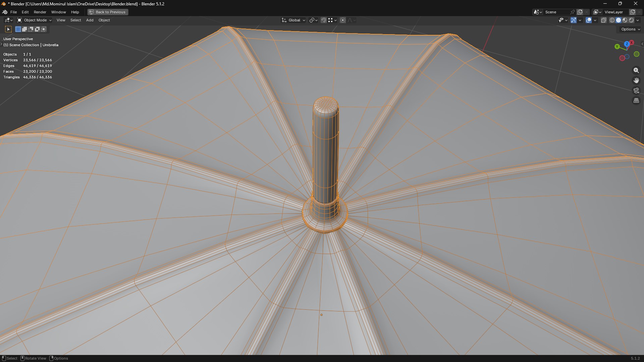Toggle perspective/orthographic grid icon
Image resolution: width=644 pixels, height=362 pixels.
point(636,101)
